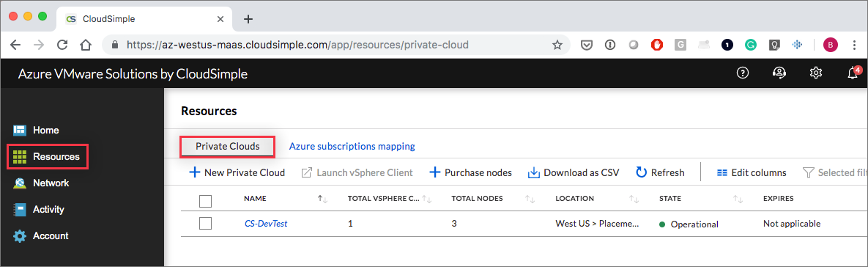Open the browser profile avatar B
868x267 pixels.
[x=831, y=45]
